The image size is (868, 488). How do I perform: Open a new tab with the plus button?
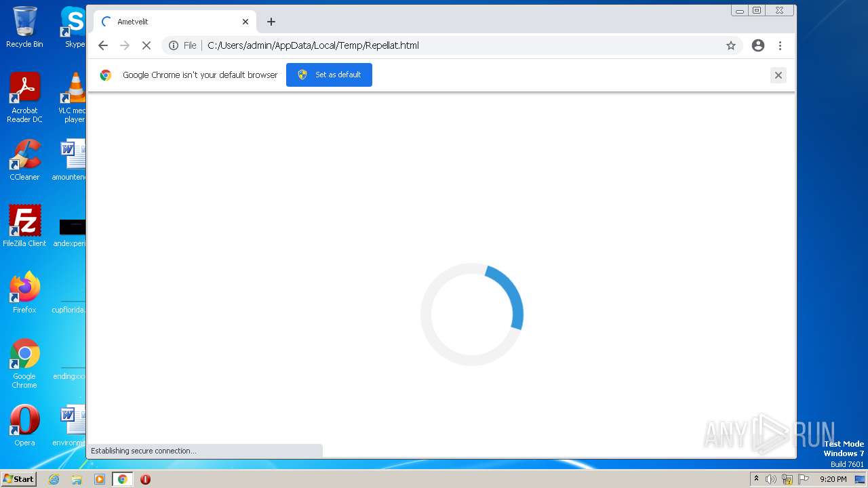click(x=271, y=22)
